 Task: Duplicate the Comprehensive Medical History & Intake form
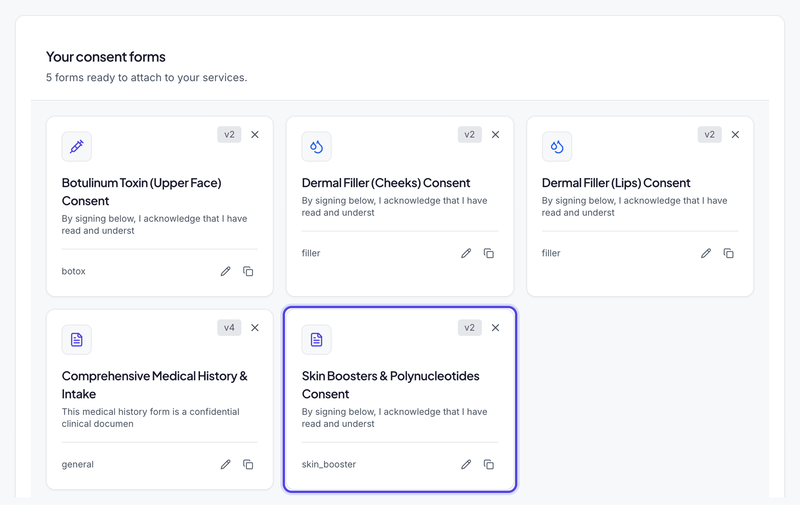point(248,464)
